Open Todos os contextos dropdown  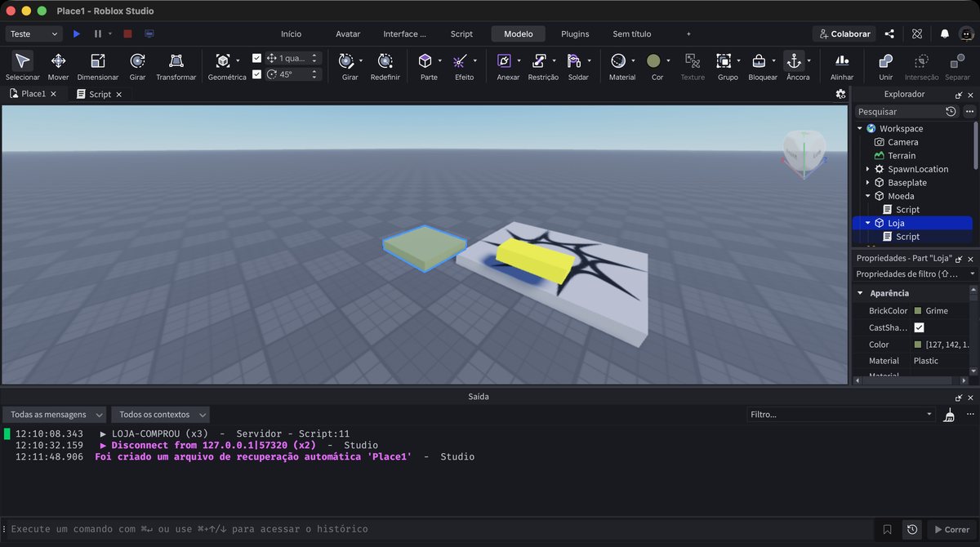click(160, 415)
